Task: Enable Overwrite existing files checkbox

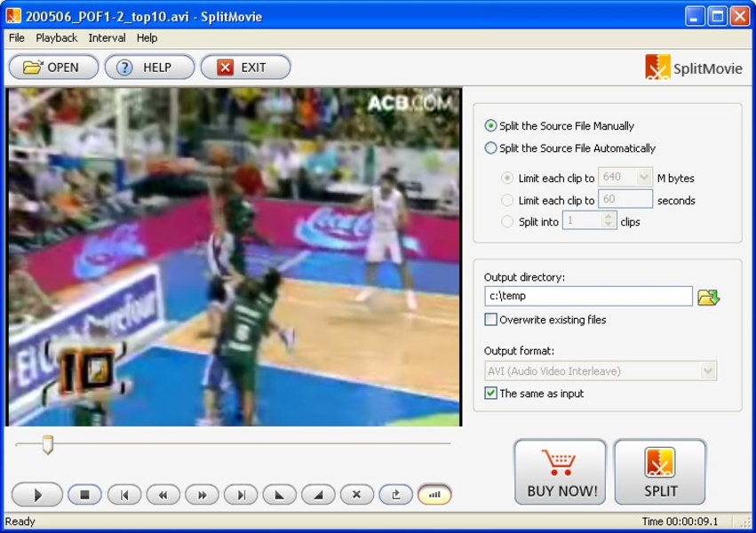Action: coord(491,320)
